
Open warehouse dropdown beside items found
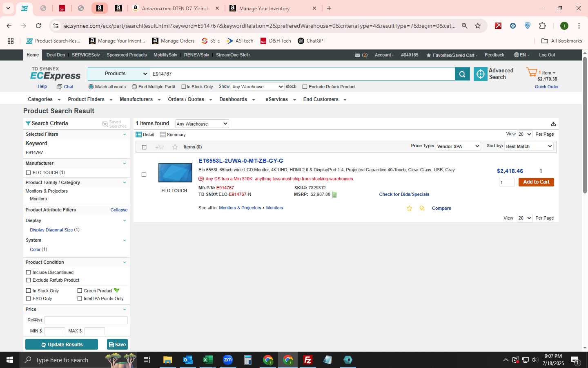click(202, 124)
